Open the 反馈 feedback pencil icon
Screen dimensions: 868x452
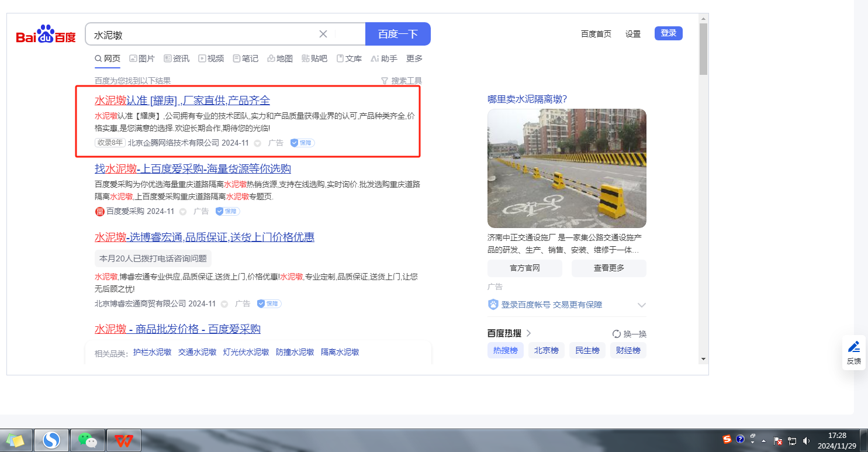pyautogui.click(x=853, y=346)
